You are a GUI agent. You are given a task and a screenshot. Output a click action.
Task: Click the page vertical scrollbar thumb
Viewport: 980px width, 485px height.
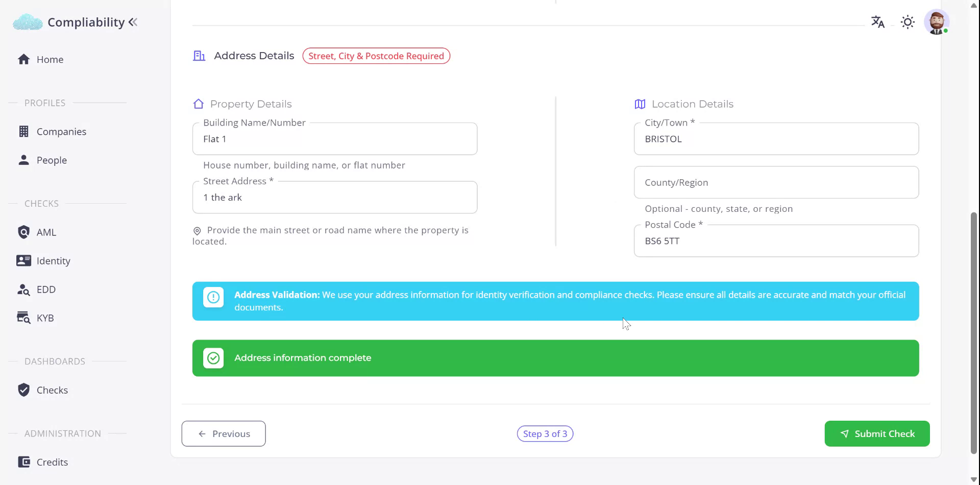973,332
